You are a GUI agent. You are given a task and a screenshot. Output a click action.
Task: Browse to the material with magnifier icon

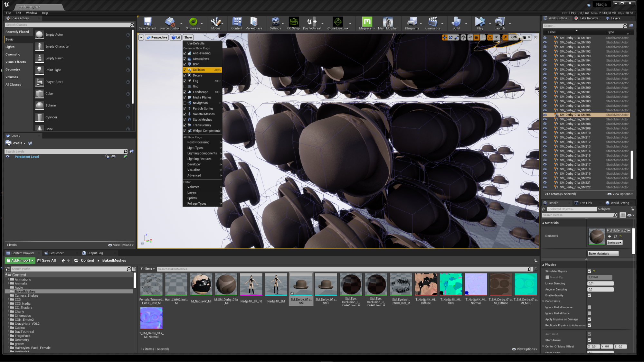point(615,236)
